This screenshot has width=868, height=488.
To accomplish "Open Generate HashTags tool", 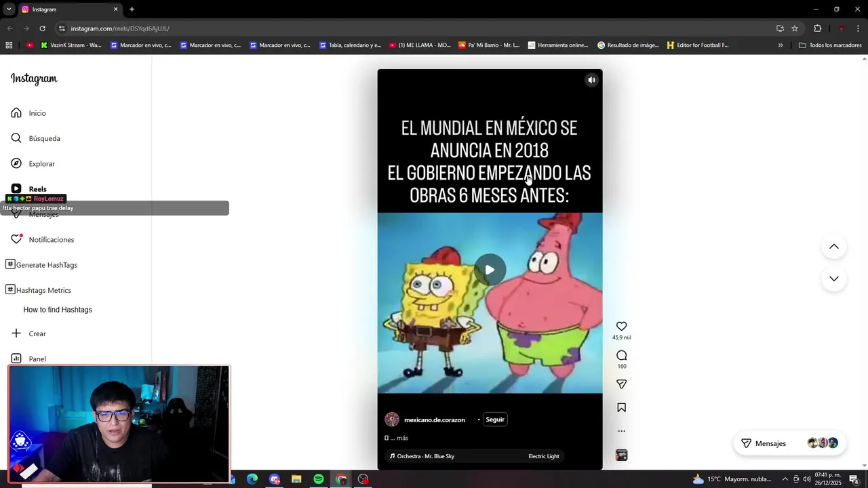I will [x=41, y=265].
